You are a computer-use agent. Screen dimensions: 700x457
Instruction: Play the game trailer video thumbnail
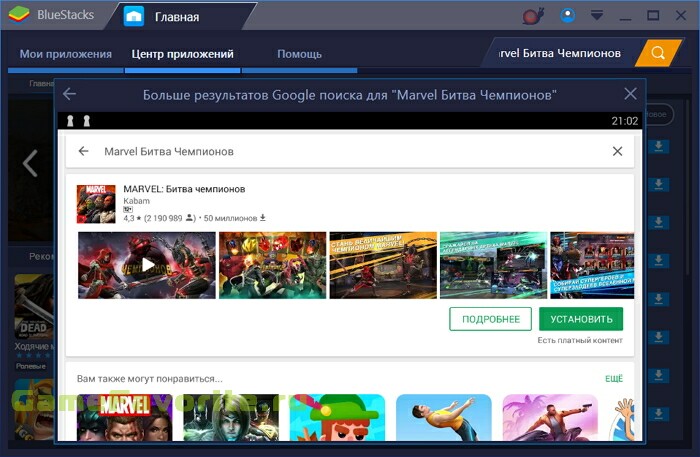147,265
